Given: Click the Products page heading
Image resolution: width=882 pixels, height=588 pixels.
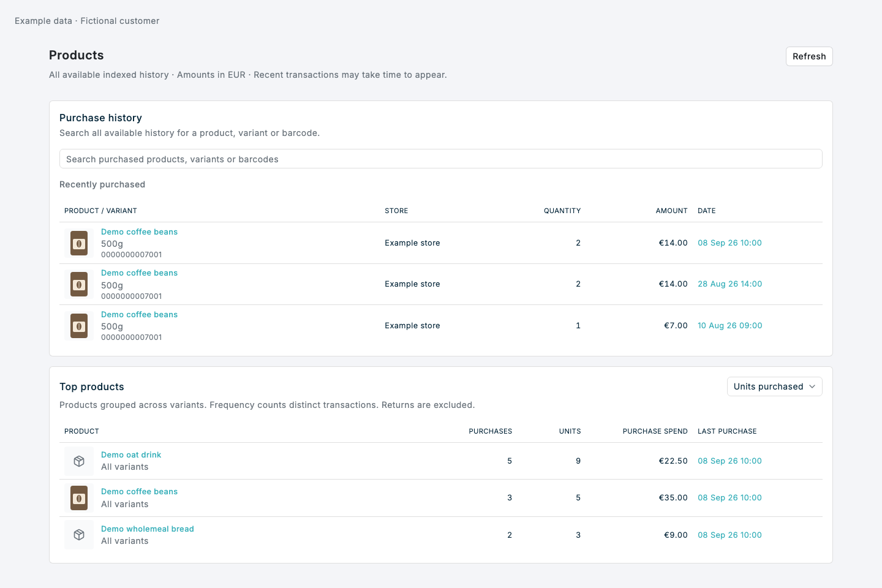Looking at the screenshot, I should click(76, 55).
